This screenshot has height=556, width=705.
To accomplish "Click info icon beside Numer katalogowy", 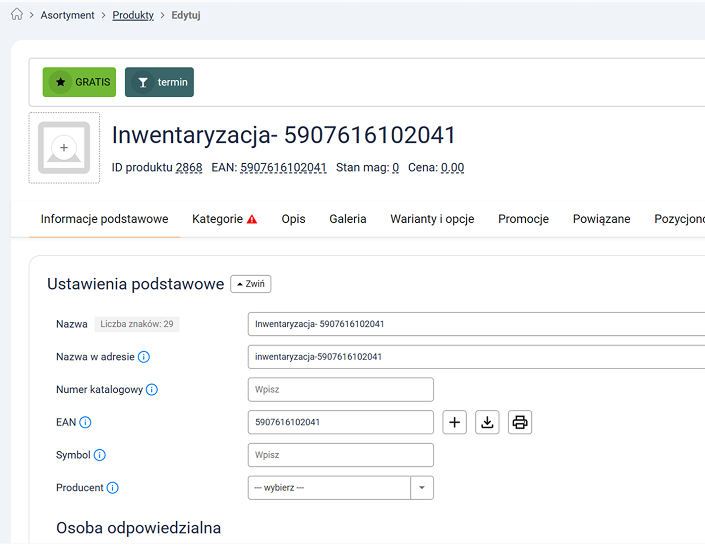I will click(x=152, y=390).
